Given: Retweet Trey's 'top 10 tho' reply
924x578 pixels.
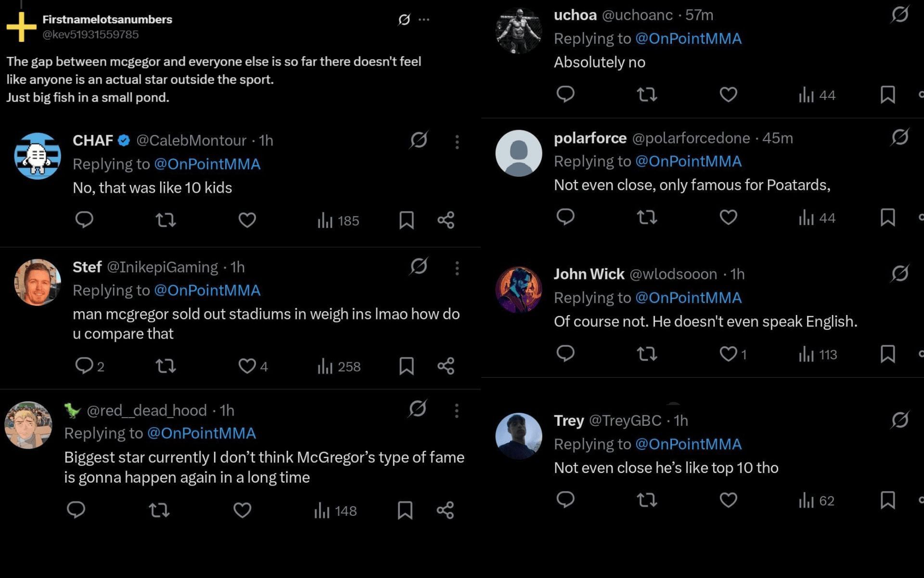Looking at the screenshot, I should coord(647,500).
